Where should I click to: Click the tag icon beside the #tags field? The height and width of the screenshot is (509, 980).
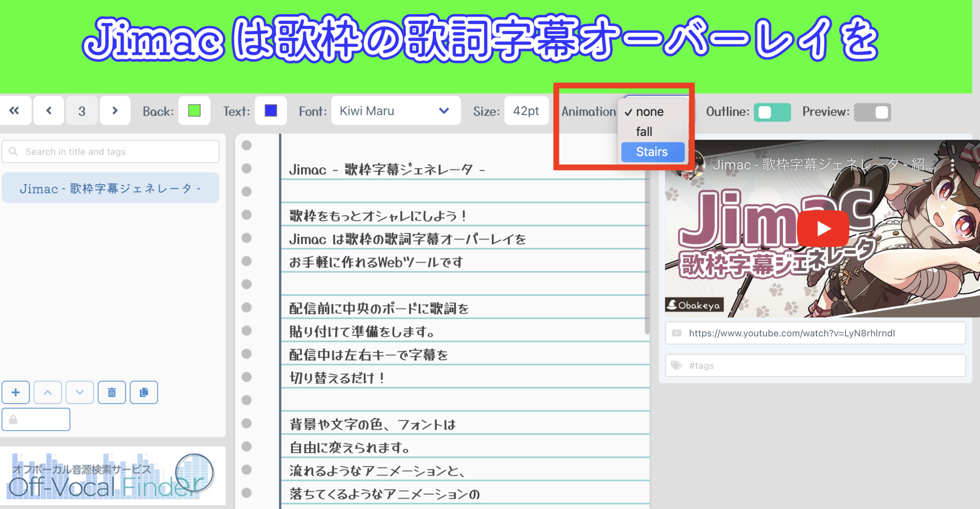pos(677,365)
